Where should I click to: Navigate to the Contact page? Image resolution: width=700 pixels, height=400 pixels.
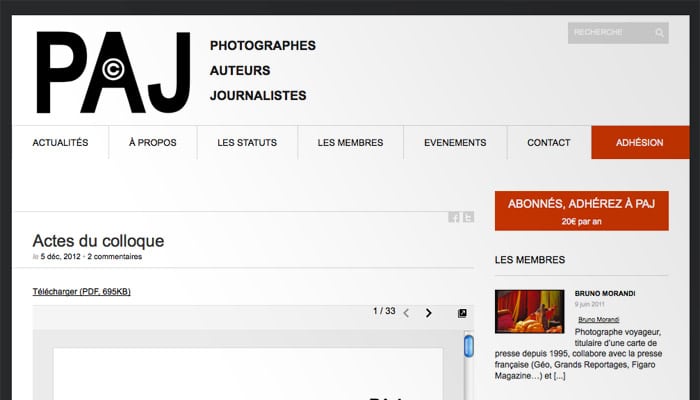(x=548, y=143)
